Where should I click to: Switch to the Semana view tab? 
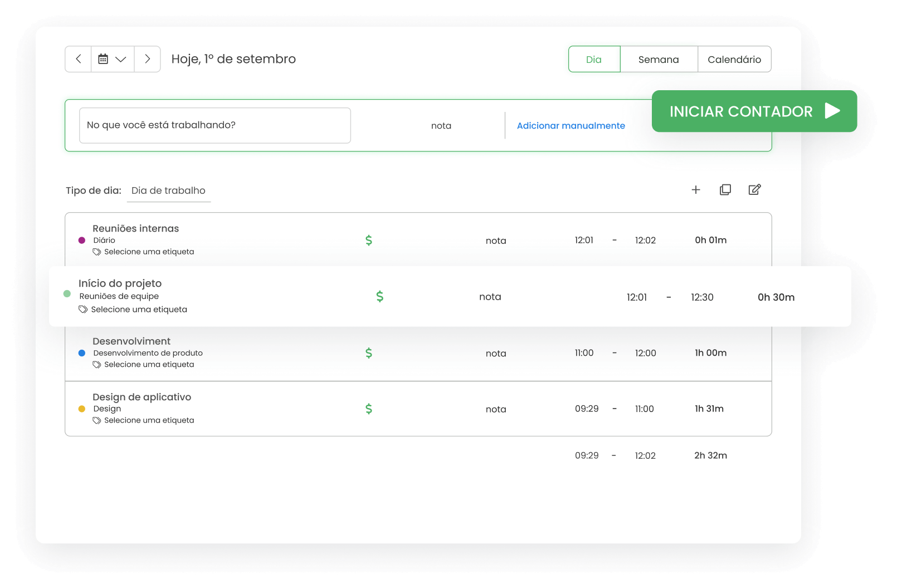click(x=658, y=60)
